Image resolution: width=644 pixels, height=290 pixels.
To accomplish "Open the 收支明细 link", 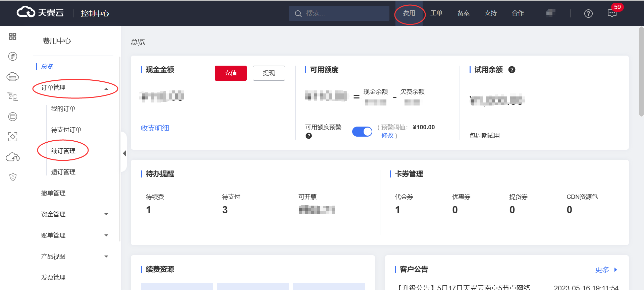I will 155,128.
